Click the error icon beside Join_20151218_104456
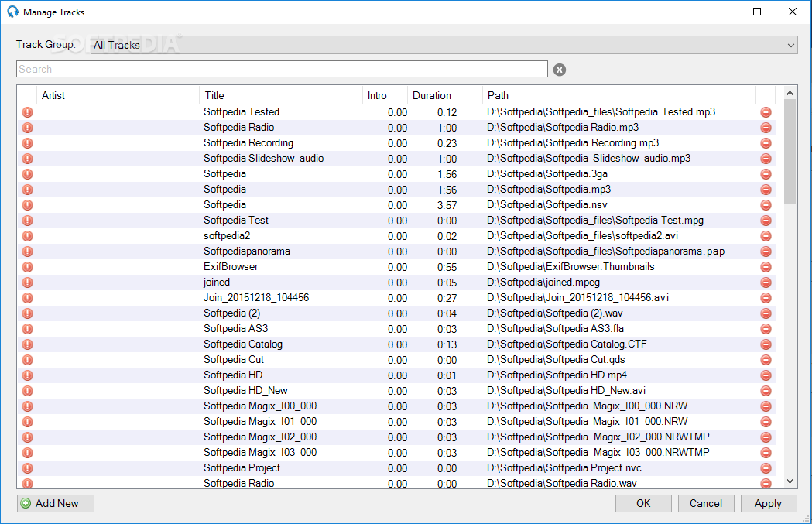The image size is (812, 524). tap(27, 298)
